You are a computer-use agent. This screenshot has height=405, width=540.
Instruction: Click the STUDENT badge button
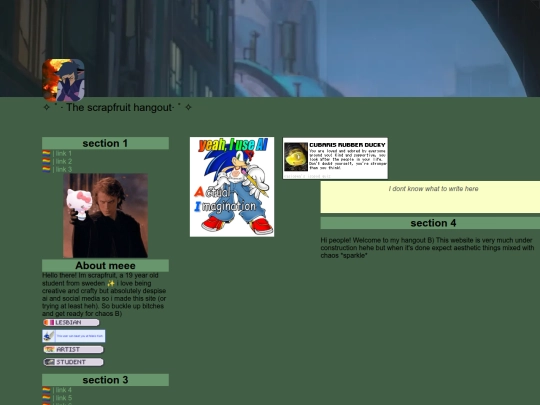73,362
